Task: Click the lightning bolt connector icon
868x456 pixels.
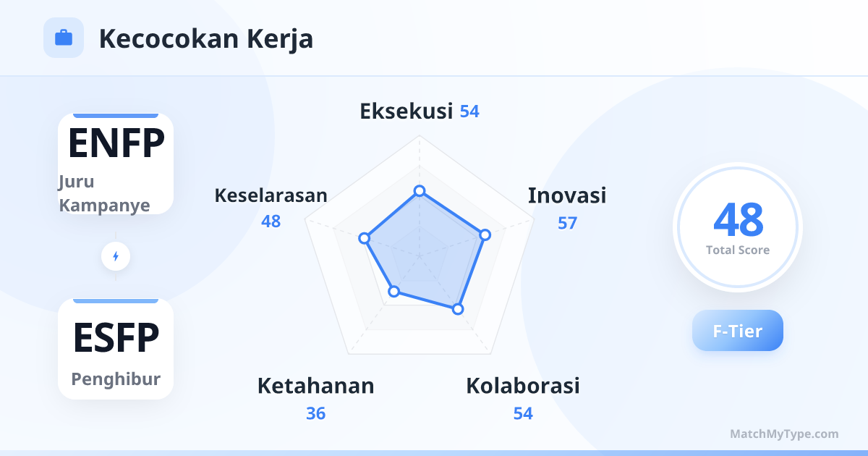Action: tap(116, 256)
